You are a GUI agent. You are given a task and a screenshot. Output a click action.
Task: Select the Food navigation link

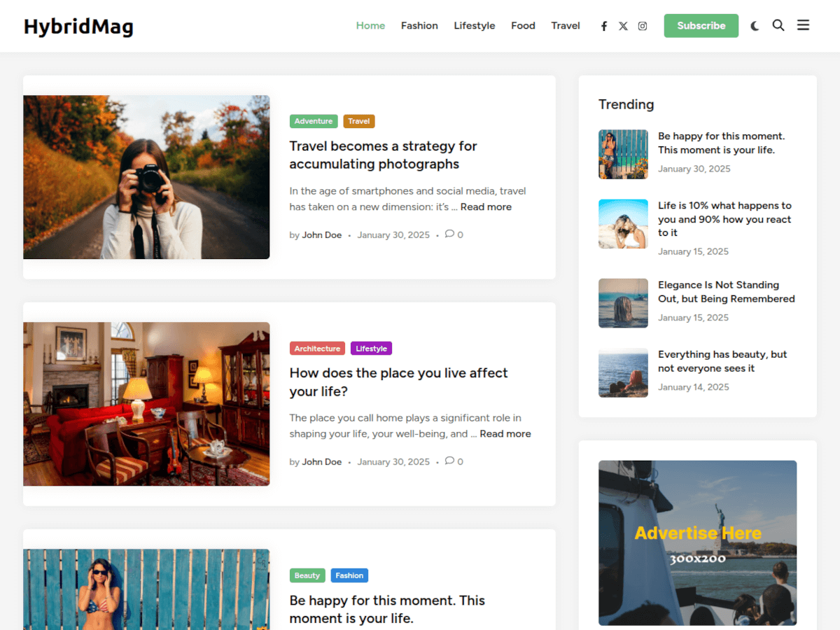tap(523, 26)
